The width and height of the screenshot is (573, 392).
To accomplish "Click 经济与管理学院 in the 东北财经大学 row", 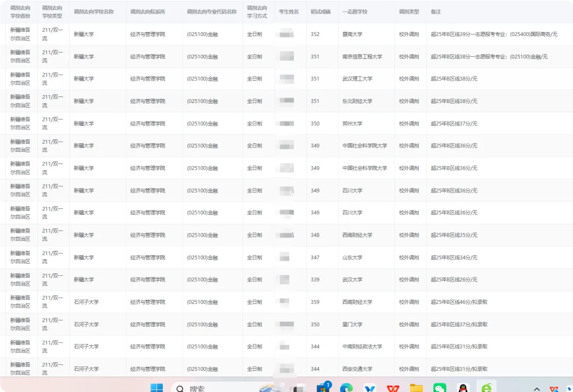I will 147,101.
